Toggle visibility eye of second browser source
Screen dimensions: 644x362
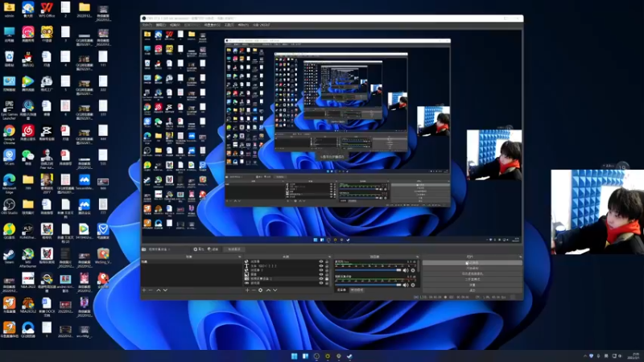pos(320,270)
